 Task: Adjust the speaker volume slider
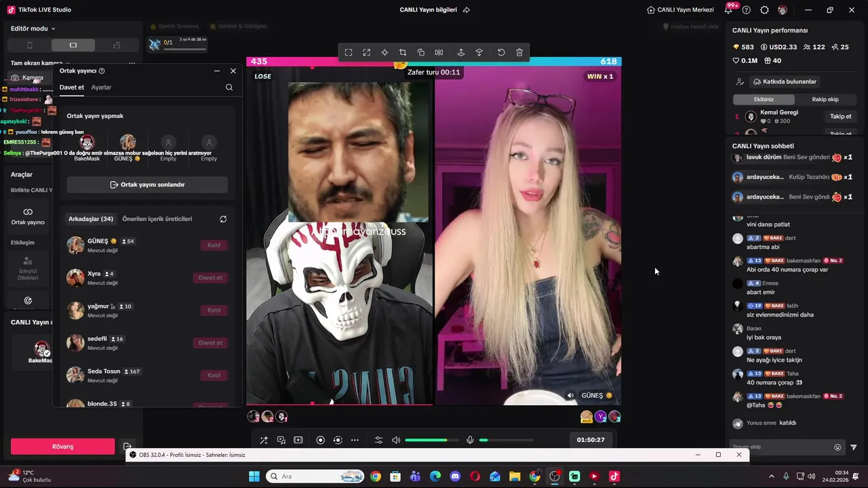tap(433, 440)
